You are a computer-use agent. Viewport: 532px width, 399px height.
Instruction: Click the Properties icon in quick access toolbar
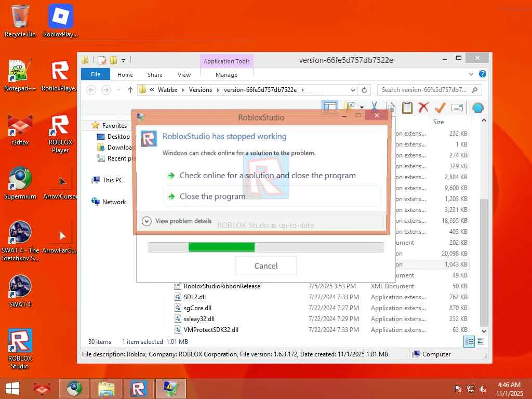click(102, 60)
